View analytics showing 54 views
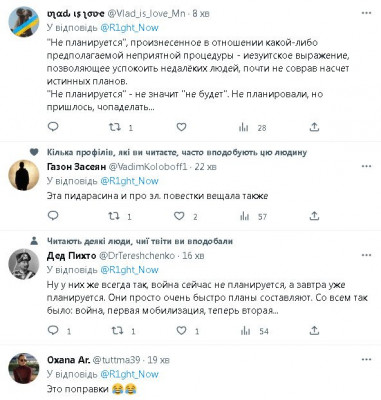This screenshot has width=381, height=400. (x=254, y=331)
